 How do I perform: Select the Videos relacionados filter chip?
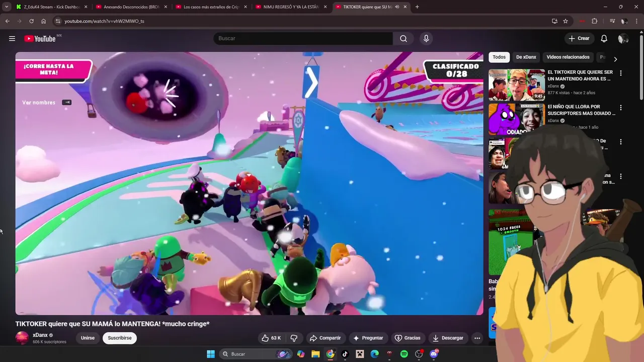(x=568, y=57)
